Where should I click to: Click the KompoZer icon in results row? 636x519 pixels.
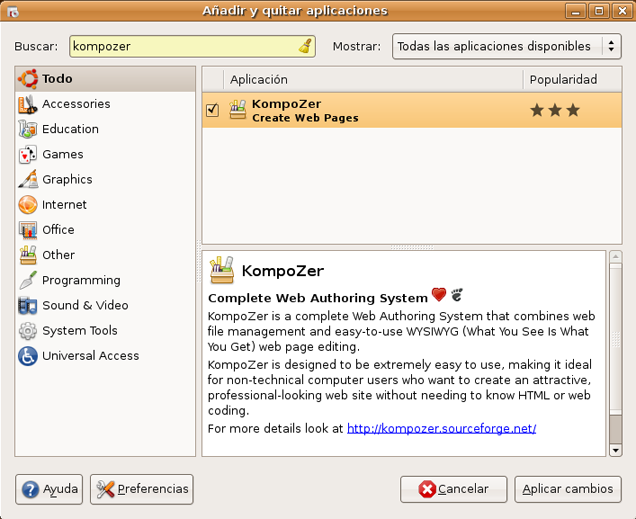coord(238,110)
